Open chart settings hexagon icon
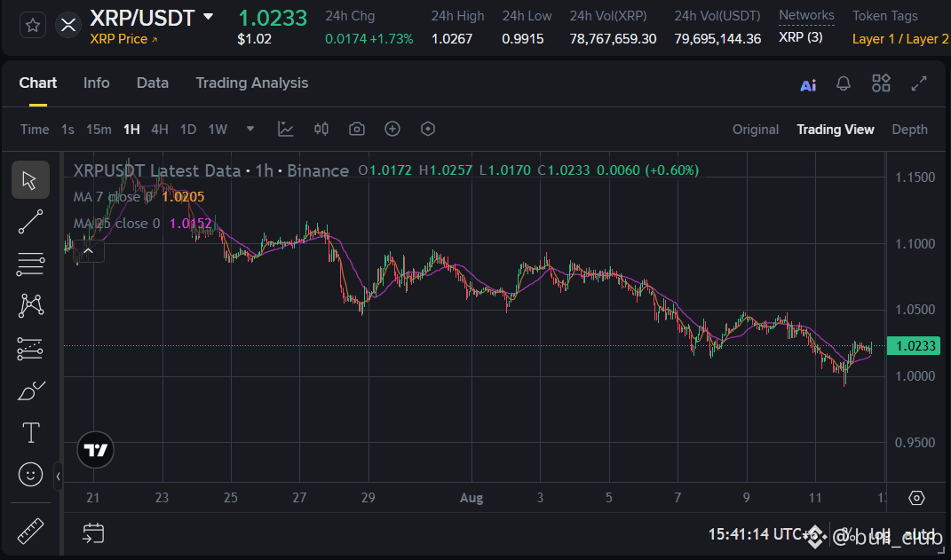The height and width of the screenshot is (560, 951). click(428, 129)
